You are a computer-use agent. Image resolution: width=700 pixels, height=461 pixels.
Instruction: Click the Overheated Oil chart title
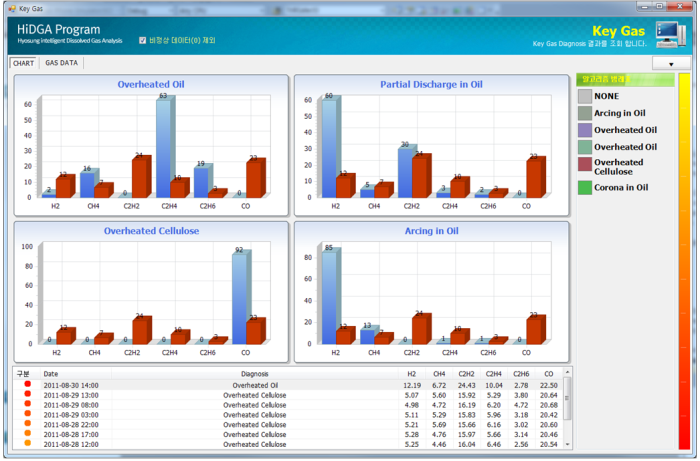click(151, 84)
